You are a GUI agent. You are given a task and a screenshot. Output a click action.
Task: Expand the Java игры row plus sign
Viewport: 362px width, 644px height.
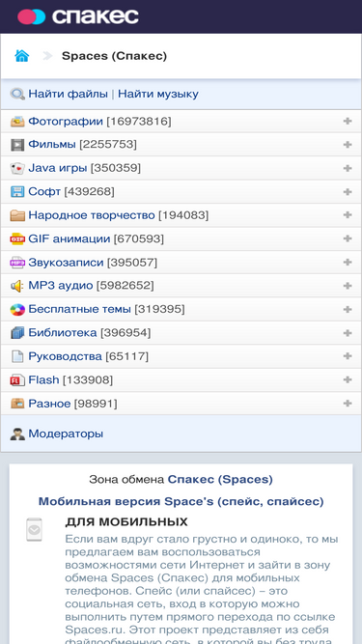coord(348,168)
